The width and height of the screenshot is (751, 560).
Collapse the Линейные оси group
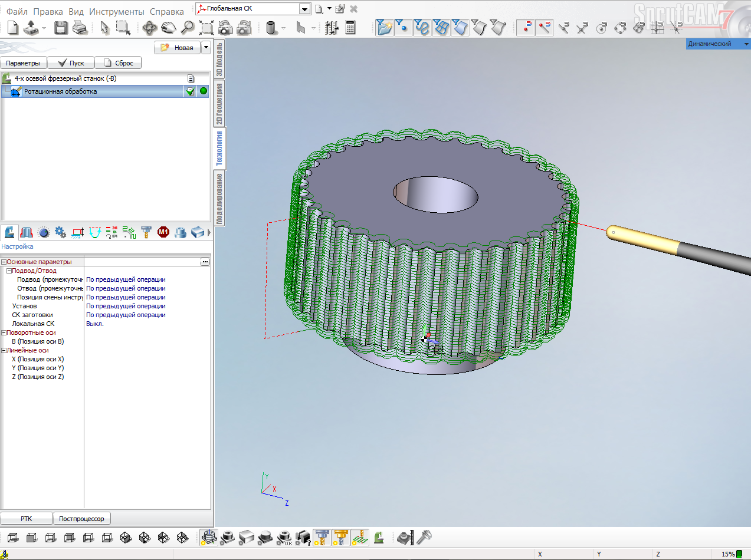[x=4, y=350]
